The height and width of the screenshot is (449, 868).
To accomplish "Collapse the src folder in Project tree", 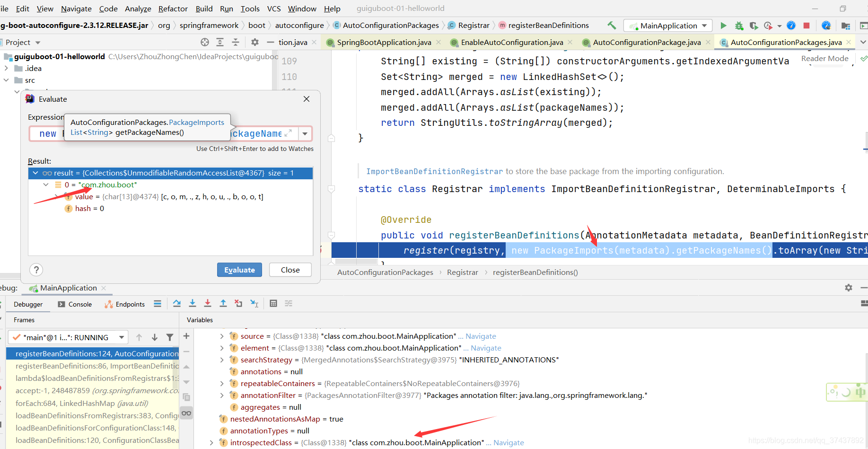I will pos(6,80).
